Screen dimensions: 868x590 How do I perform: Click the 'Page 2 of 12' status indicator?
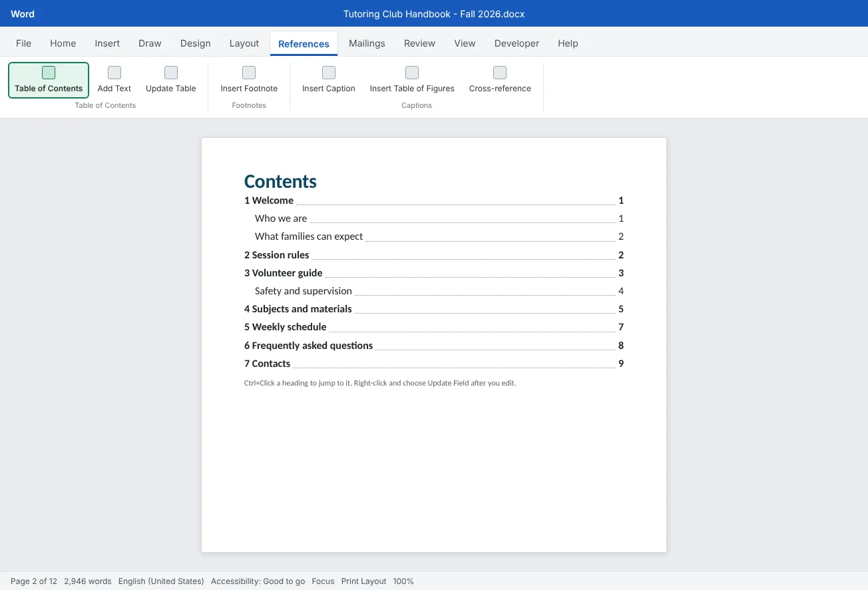(34, 581)
